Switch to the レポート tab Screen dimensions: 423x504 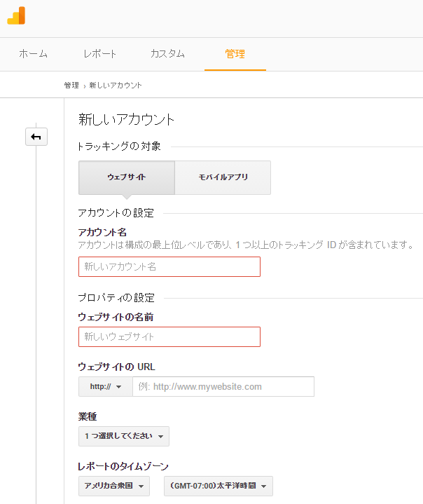click(99, 54)
